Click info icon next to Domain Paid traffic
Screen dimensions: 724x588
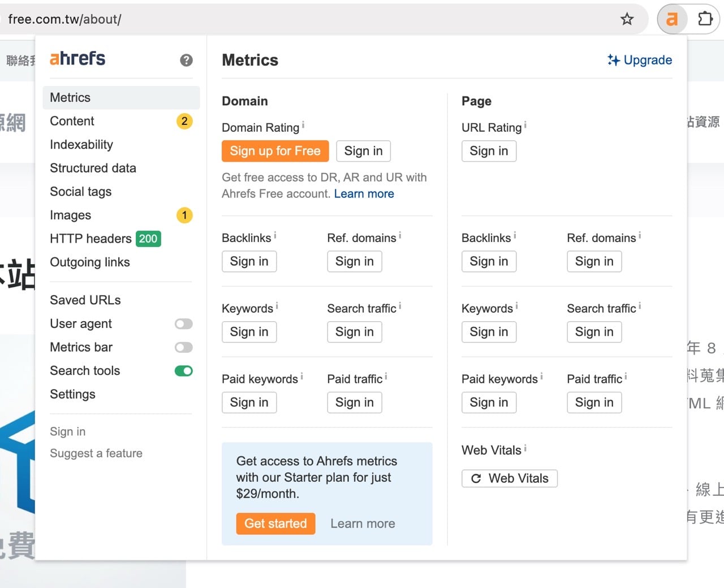coord(386,377)
